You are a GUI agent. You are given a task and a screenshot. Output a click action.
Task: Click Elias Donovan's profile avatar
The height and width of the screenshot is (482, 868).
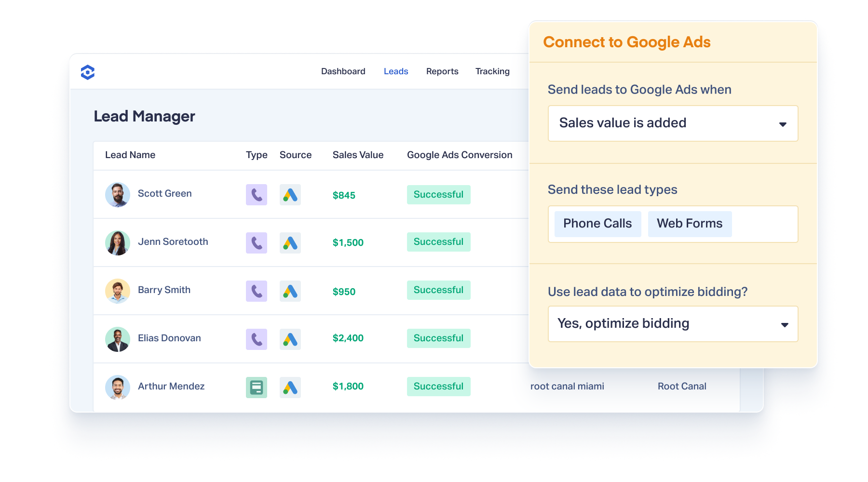pos(118,339)
